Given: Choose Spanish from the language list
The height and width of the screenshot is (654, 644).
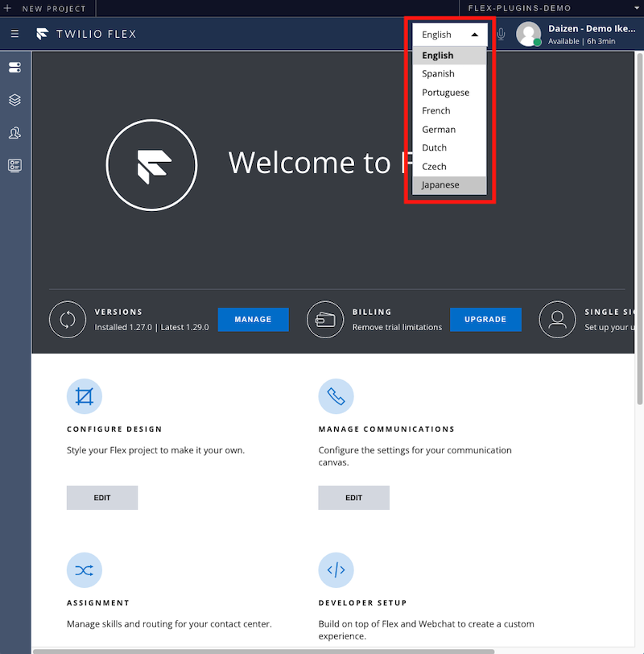Looking at the screenshot, I should tap(449, 74).
